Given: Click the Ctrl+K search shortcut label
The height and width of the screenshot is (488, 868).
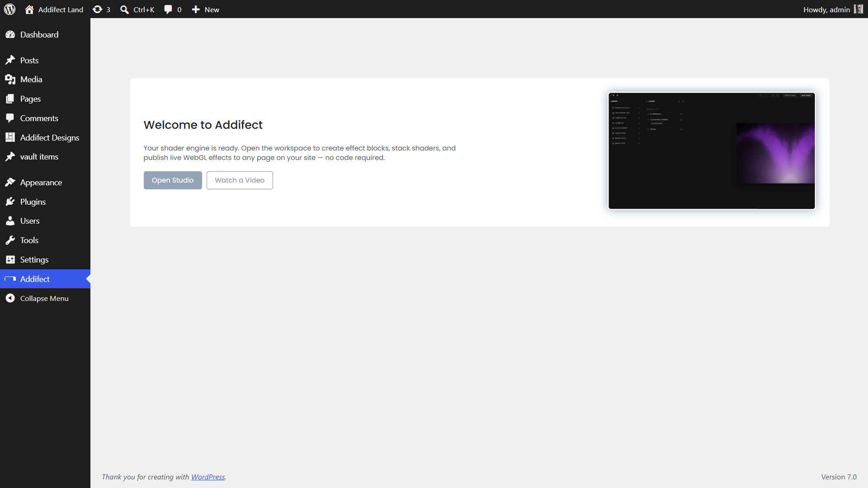Looking at the screenshot, I should (x=144, y=9).
